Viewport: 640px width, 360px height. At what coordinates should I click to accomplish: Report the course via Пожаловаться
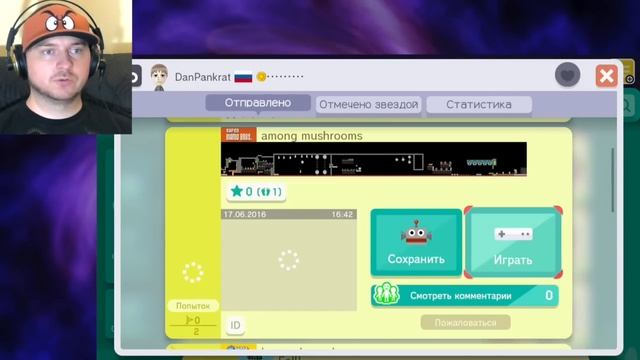(465, 322)
